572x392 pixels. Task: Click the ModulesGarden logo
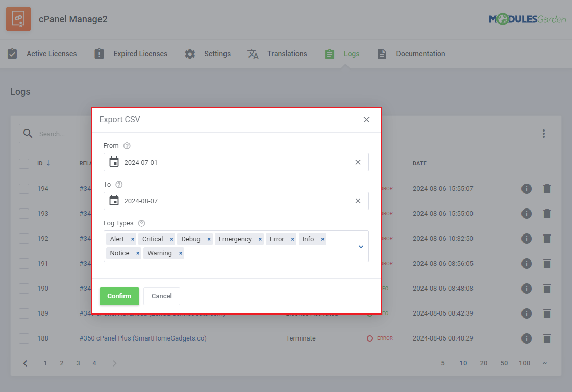527,19
